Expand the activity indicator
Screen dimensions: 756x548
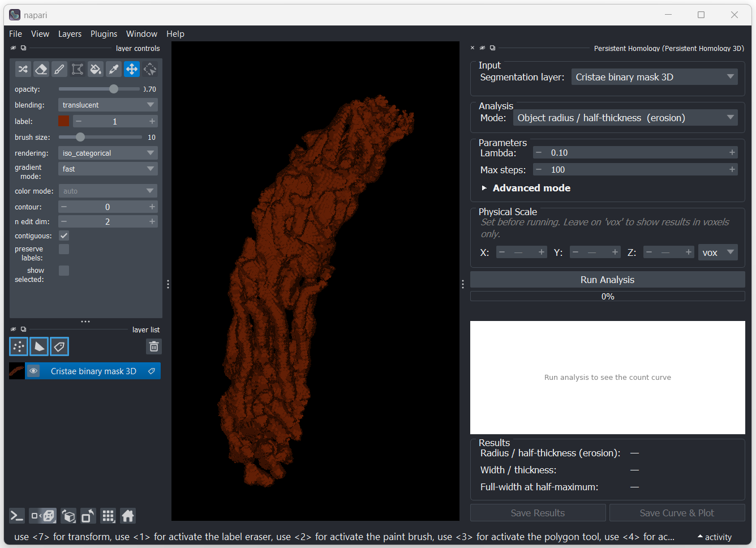pyautogui.click(x=715, y=537)
